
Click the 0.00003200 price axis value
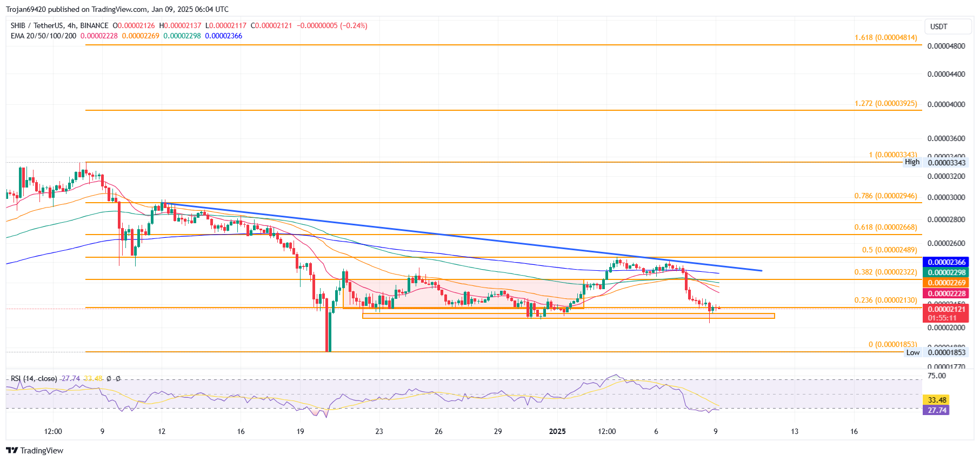point(946,176)
